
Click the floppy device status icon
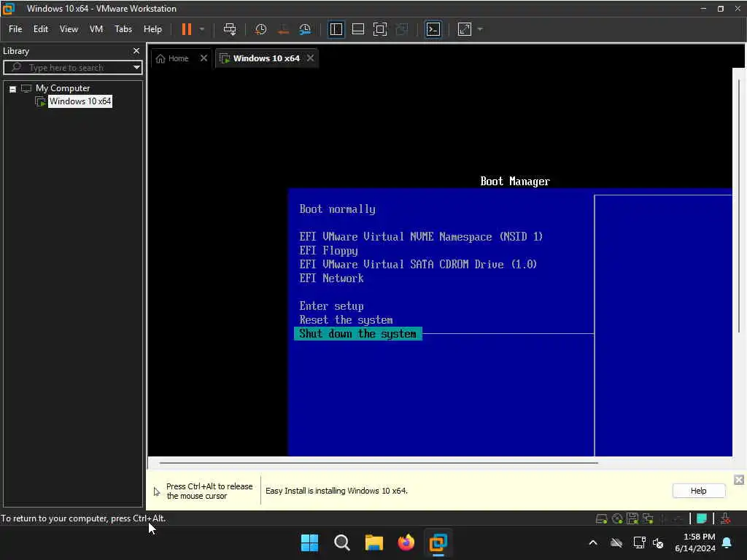(632, 518)
